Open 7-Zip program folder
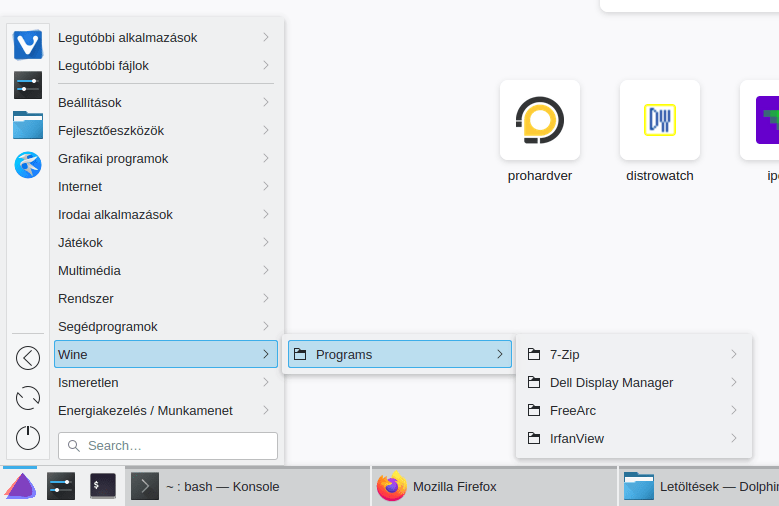This screenshot has width=779, height=506. click(x=633, y=354)
